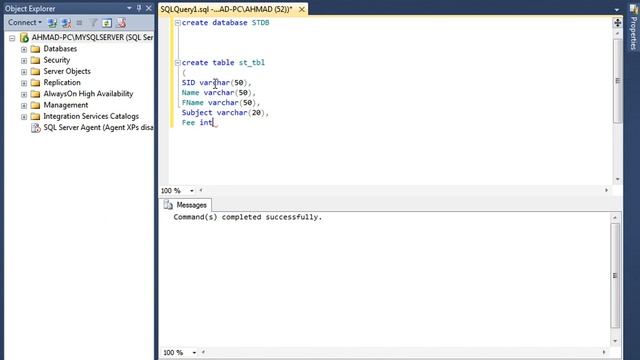Click the Activity Monitor icon in Object Explorer toolbar
The image size is (640, 360).
pos(121,23)
